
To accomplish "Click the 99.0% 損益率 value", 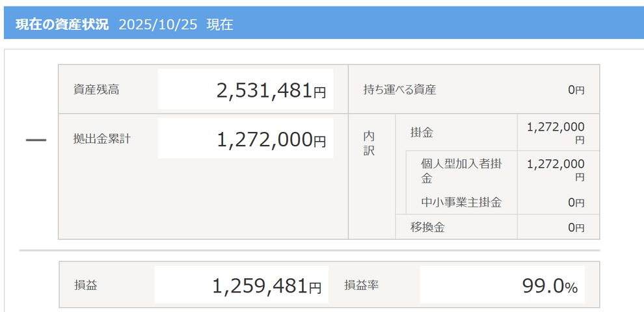I will (x=550, y=286).
